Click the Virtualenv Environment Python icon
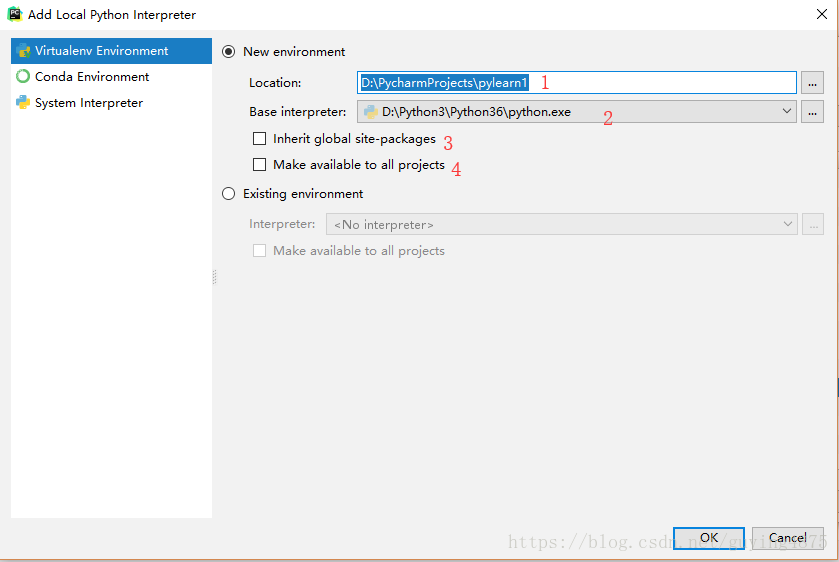This screenshot has width=839, height=562. click(23, 51)
